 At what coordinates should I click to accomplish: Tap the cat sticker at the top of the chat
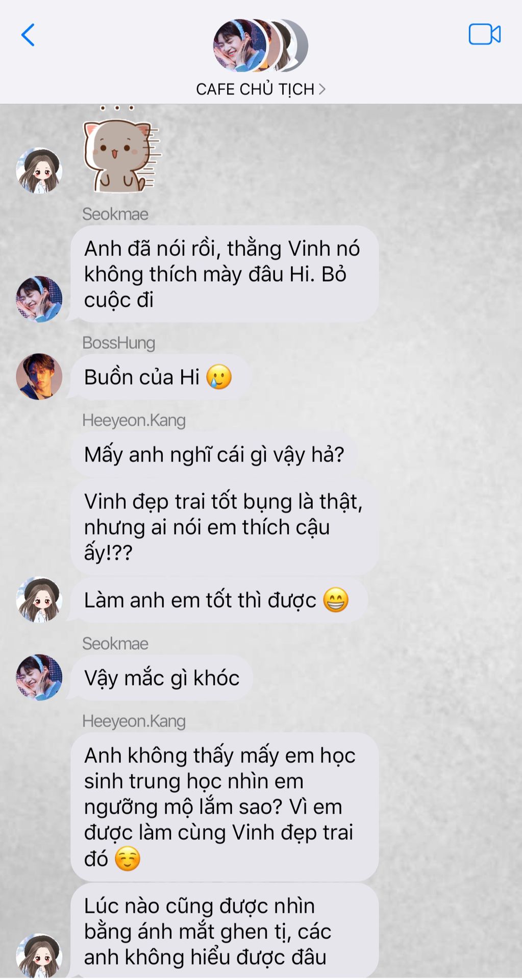click(122, 150)
